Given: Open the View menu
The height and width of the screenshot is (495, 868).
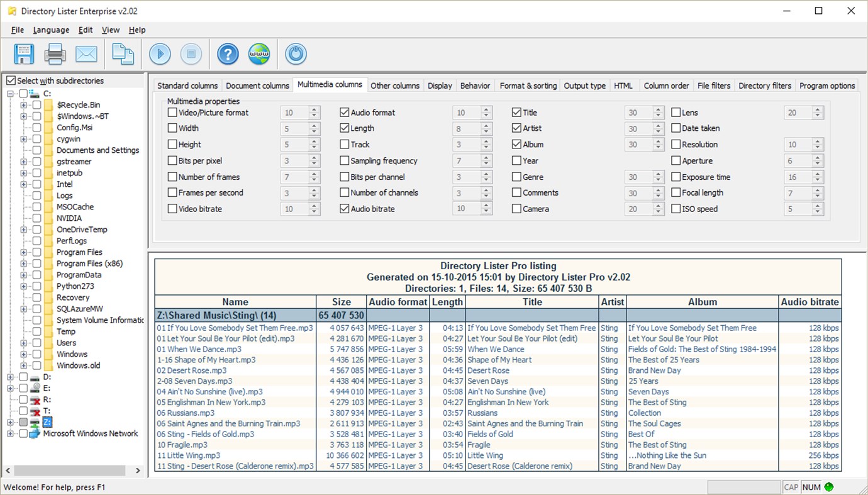Looking at the screenshot, I should pos(110,30).
